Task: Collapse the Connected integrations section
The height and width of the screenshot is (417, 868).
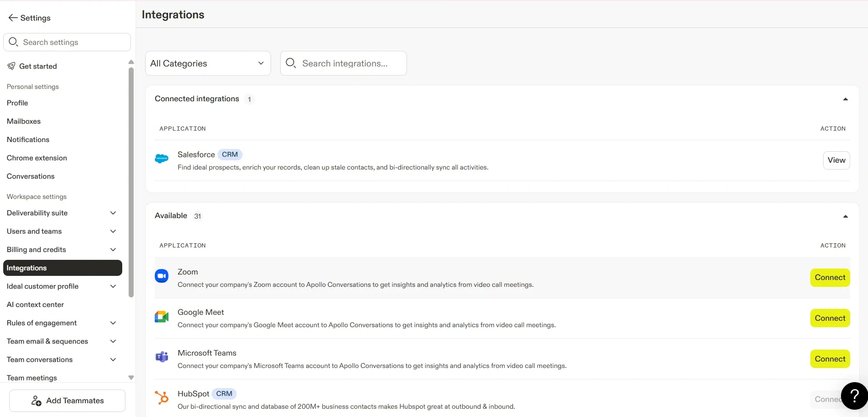Action: pyautogui.click(x=845, y=99)
